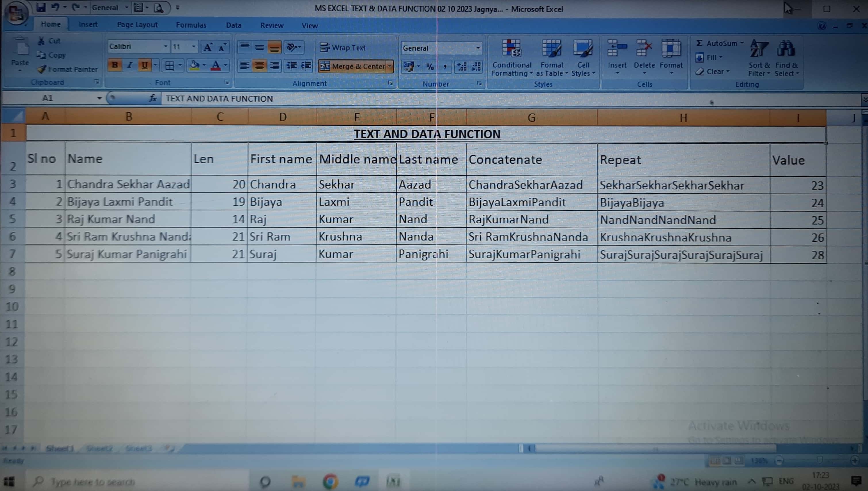
Task: Expand the Name Box dropdown arrow
Action: (99, 98)
